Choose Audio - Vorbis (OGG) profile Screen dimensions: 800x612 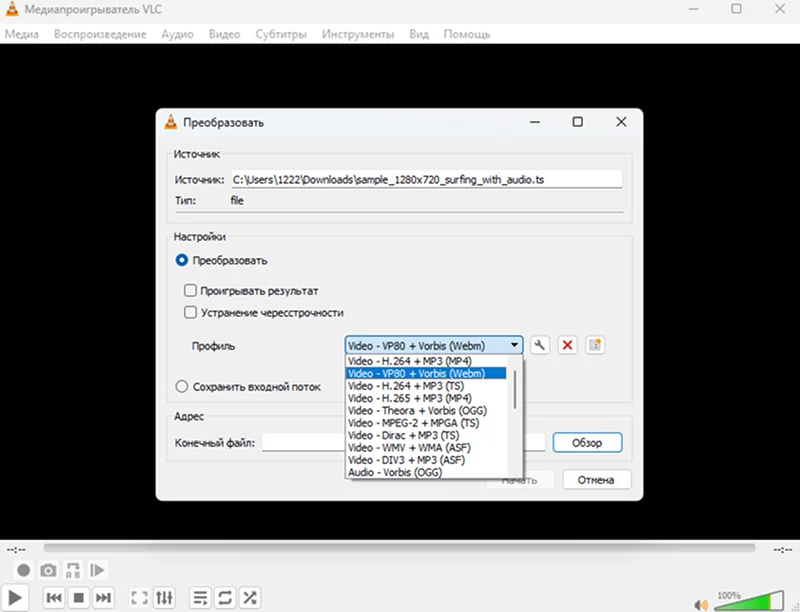(427, 472)
